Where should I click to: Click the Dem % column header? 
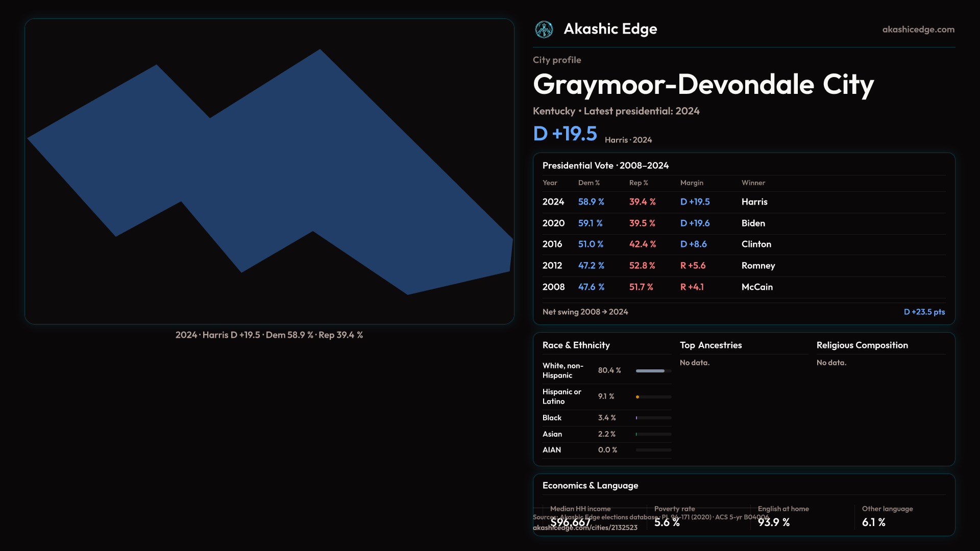589,183
